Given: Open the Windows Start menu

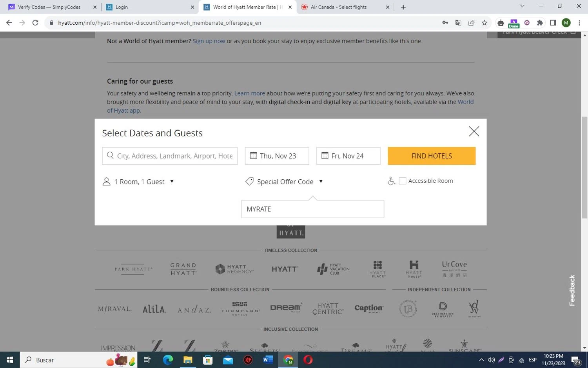Looking at the screenshot, I should click(10, 360).
